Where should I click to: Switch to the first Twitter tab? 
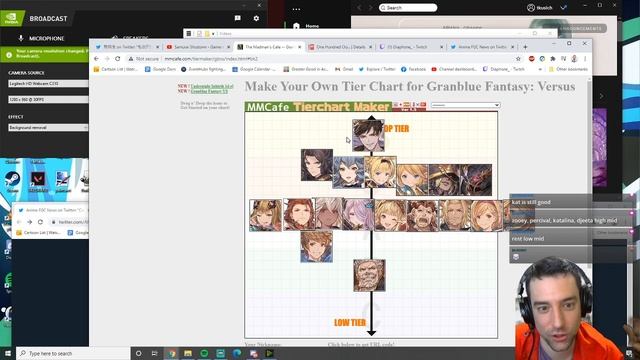(x=126, y=47)
